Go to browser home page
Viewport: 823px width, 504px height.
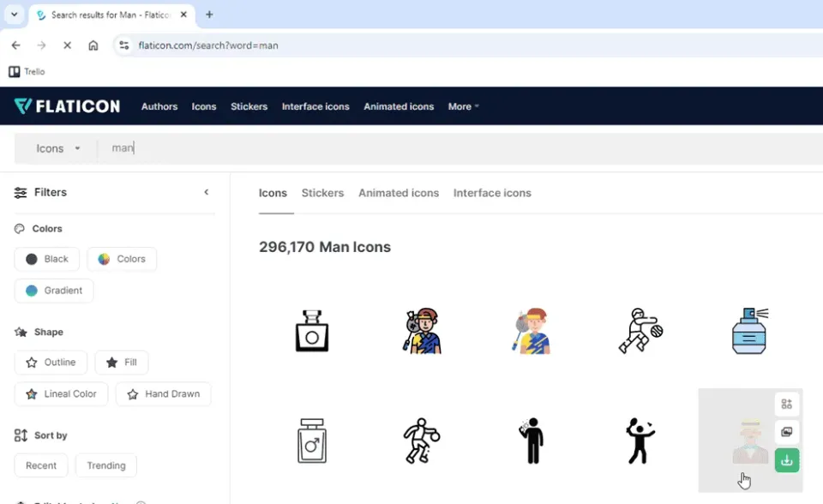(93, 45)
